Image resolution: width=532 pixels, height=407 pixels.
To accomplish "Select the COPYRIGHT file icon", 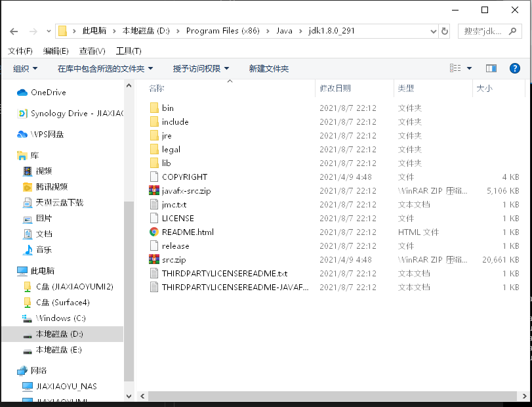I will [154, 177].
